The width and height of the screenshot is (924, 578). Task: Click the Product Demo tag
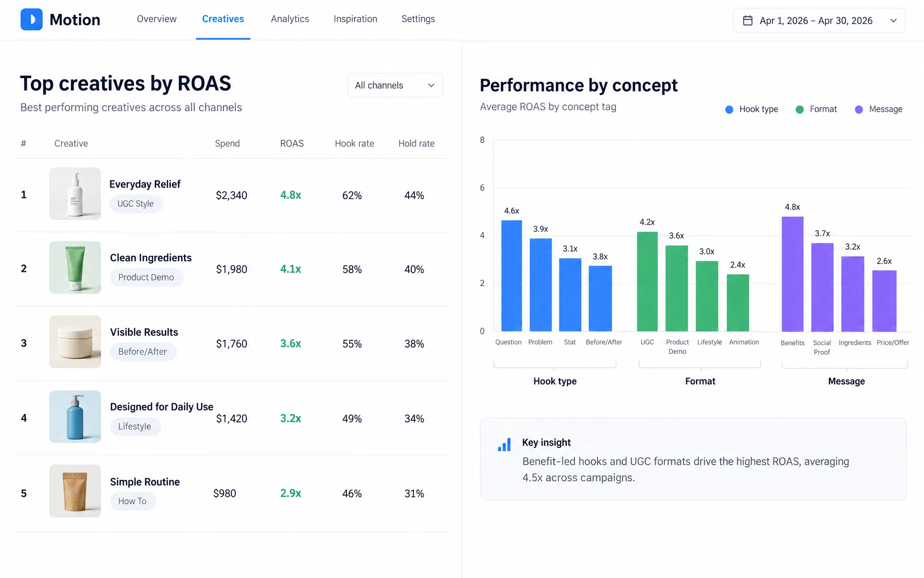coord(146,277)
